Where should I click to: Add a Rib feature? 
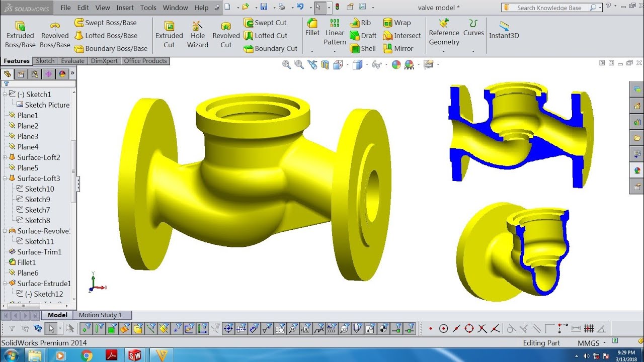click(x=360, y=23)
